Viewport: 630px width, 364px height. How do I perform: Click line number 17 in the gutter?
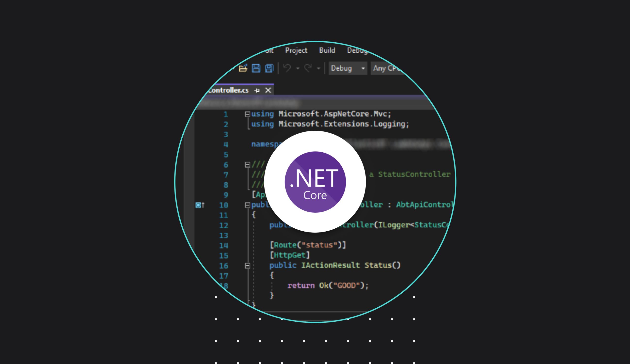(224, 276)
